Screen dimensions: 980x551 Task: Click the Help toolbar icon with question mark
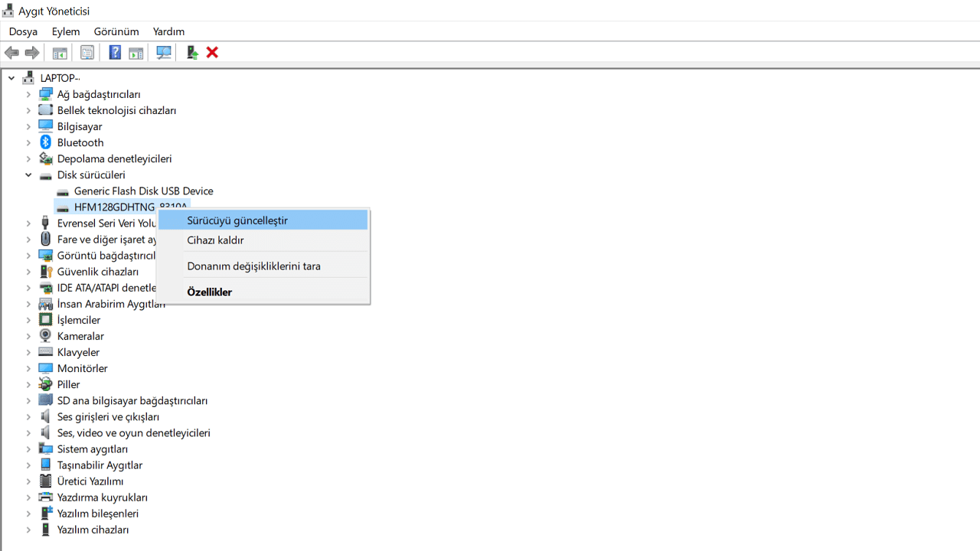click(115, 53)
